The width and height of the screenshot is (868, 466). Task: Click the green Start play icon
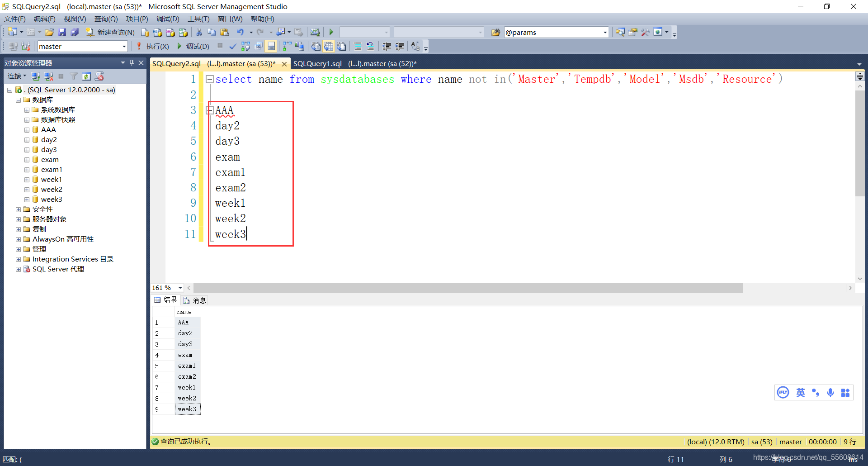331,32
